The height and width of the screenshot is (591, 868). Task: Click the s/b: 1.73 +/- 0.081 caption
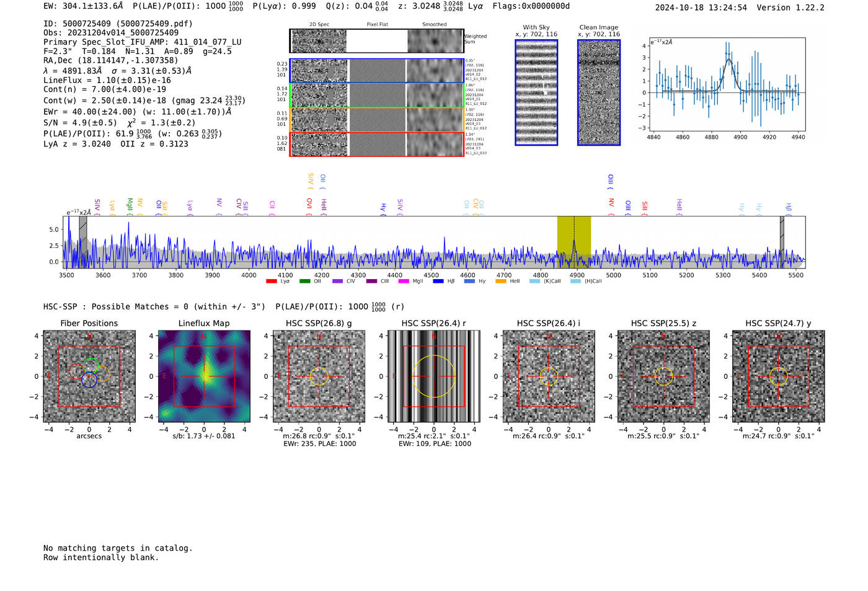click(x=204, y=436)
